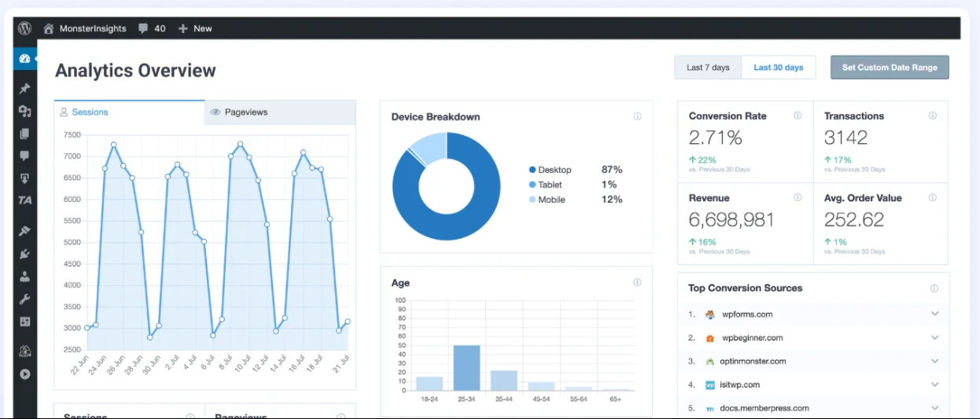
Task: Click the info icon beside Device Breakdown
Action: click(x=637, y=116)
